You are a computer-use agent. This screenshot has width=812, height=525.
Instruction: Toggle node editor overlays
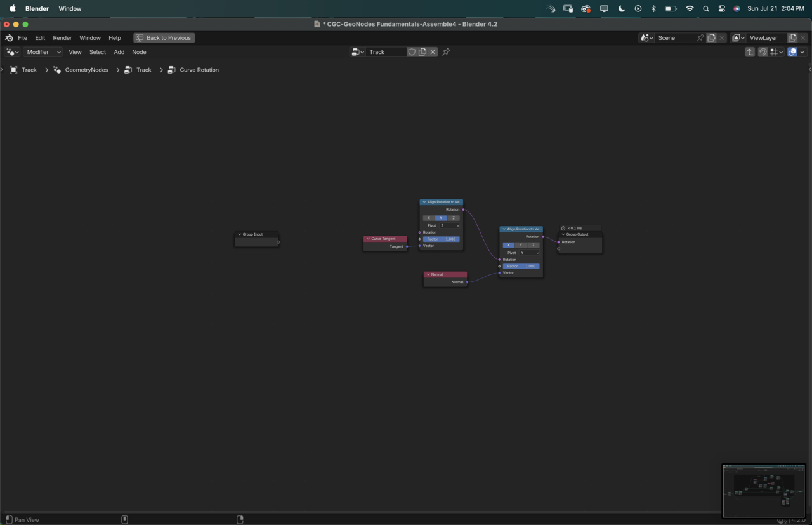(792, 52)
